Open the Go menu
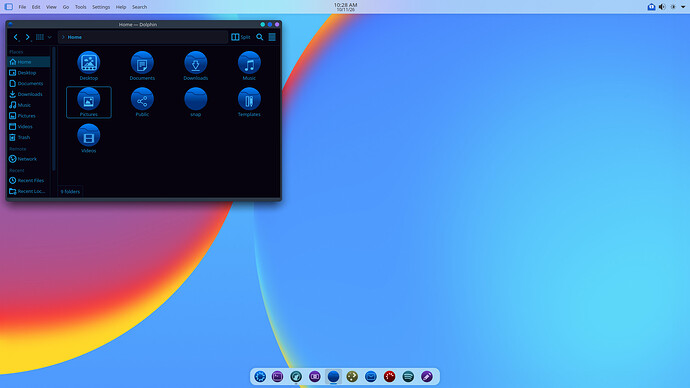The height and width of the screenshot is (388, 690). pyautogui.click(x=66, y=7)
